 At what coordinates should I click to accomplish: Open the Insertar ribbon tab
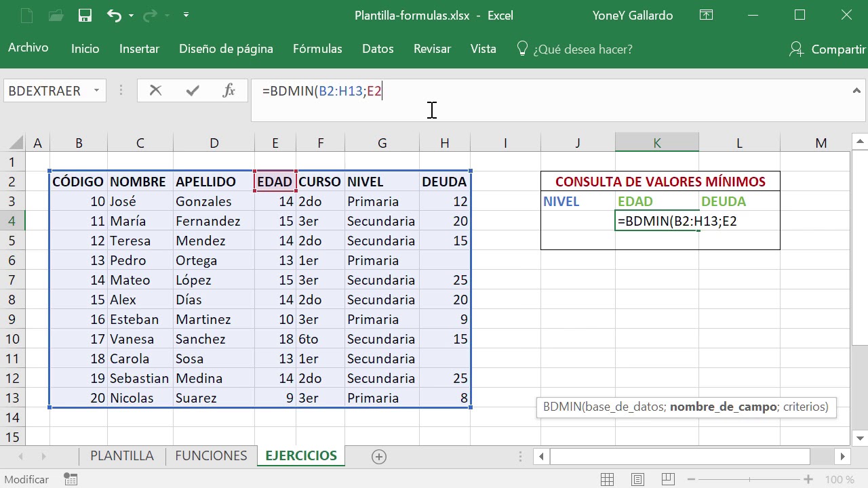[x=139, y=49]
